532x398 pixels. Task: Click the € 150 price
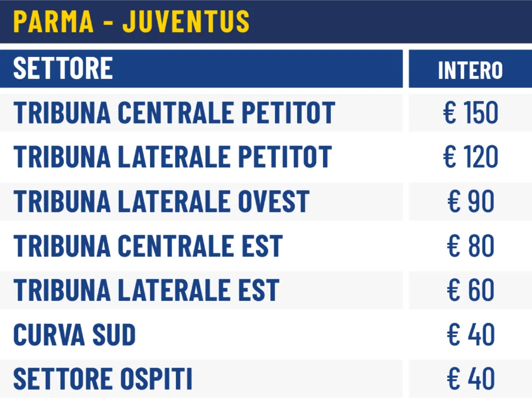(x=470, y=113)
